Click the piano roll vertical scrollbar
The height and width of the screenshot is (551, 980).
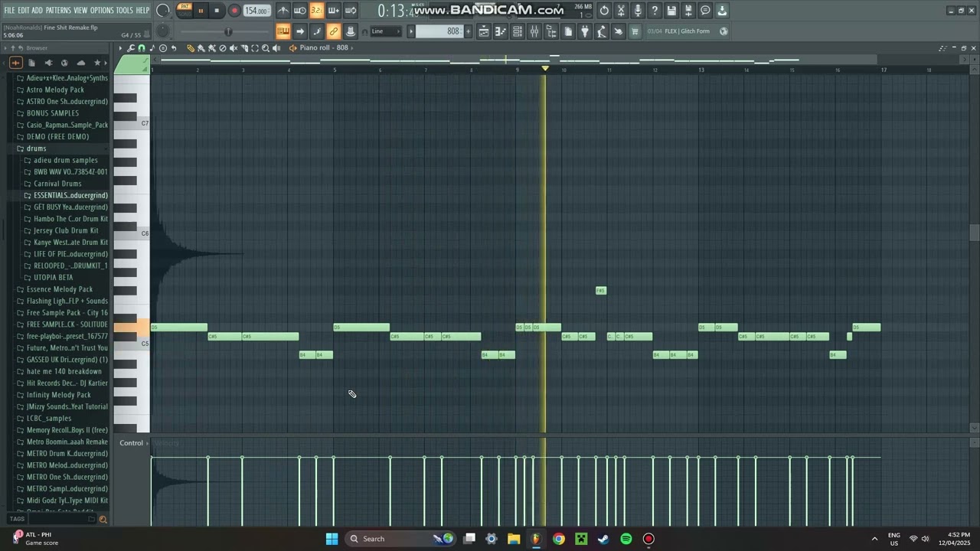[x=974, y=234]
